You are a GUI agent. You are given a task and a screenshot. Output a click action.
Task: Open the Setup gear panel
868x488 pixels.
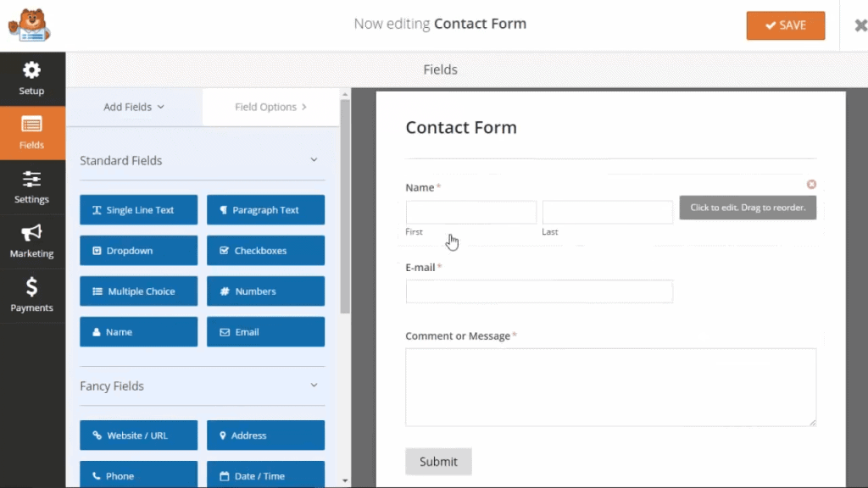tap(31, 78)
